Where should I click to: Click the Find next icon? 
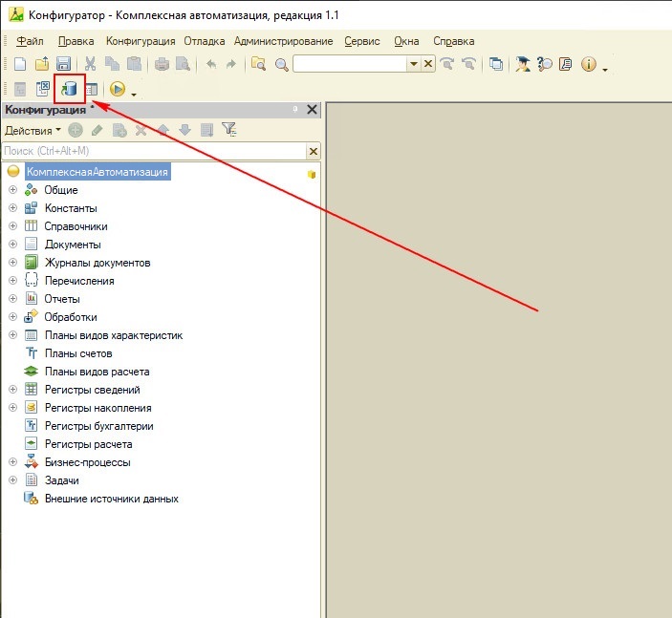(446, 64)
